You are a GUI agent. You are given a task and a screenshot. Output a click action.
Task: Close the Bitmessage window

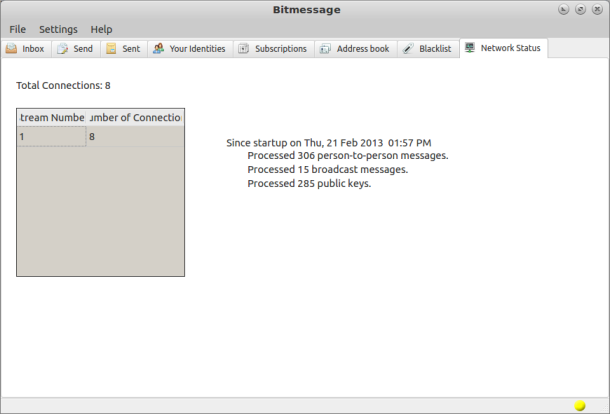tap(597, 9)
